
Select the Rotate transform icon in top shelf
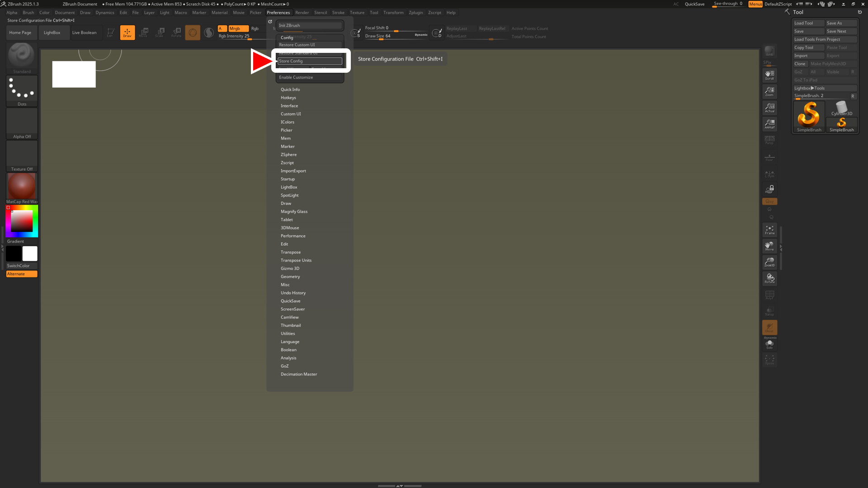pos(176,33)
